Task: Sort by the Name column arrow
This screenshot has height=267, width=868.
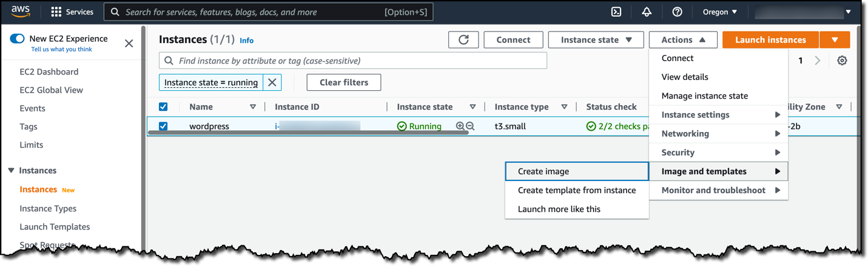Action: [x=253, y=107]
